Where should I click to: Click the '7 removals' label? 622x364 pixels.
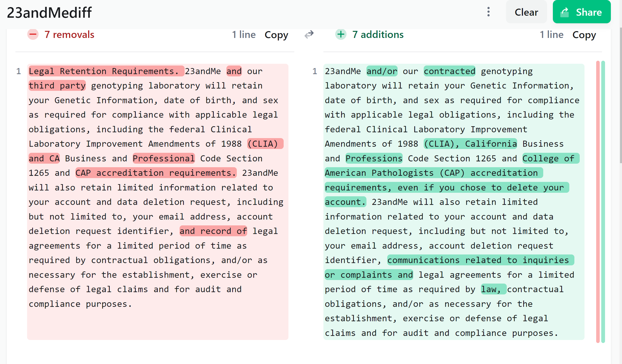(x=69, y=35)
